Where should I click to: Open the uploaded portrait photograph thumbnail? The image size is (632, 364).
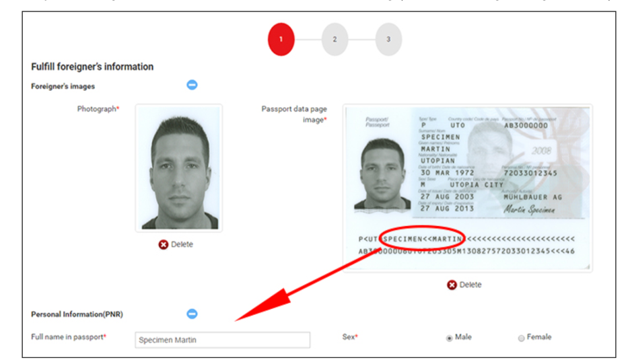point(179,168)
